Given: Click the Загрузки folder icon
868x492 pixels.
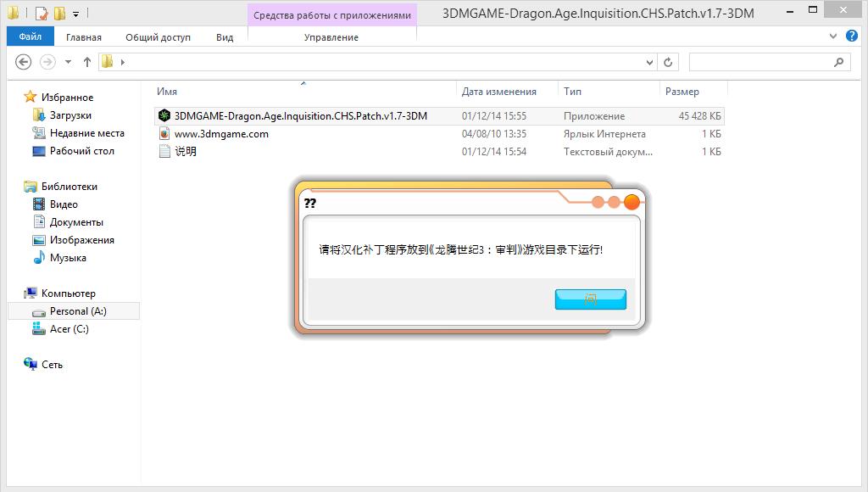Looking at the screenshot, I should (x=39, y=115).
